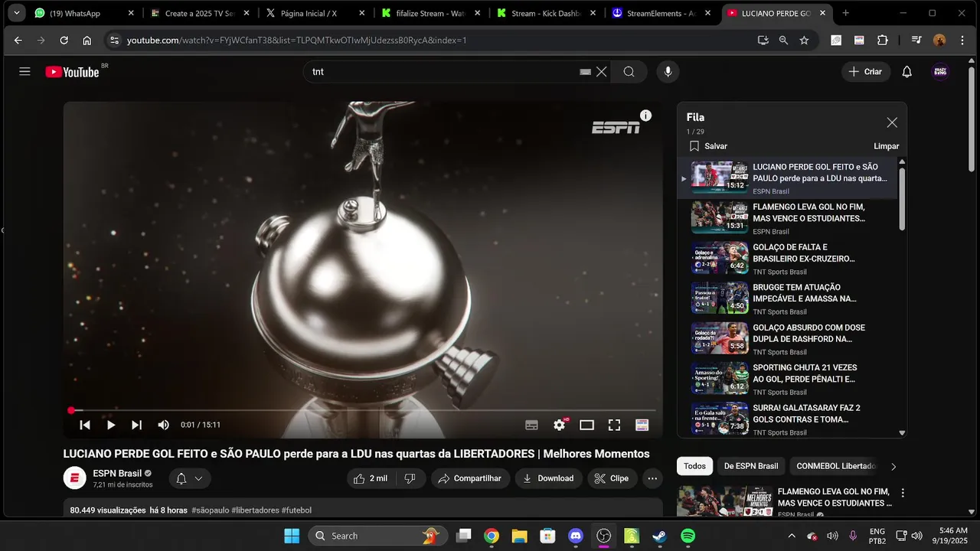
Task: Skip to the previous video
Action: 85,425
